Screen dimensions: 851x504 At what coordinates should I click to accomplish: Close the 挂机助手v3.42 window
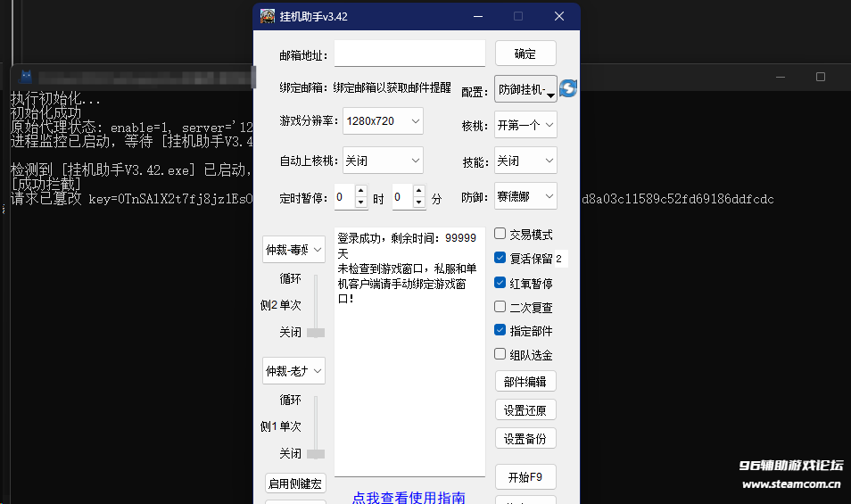(559, 16)
